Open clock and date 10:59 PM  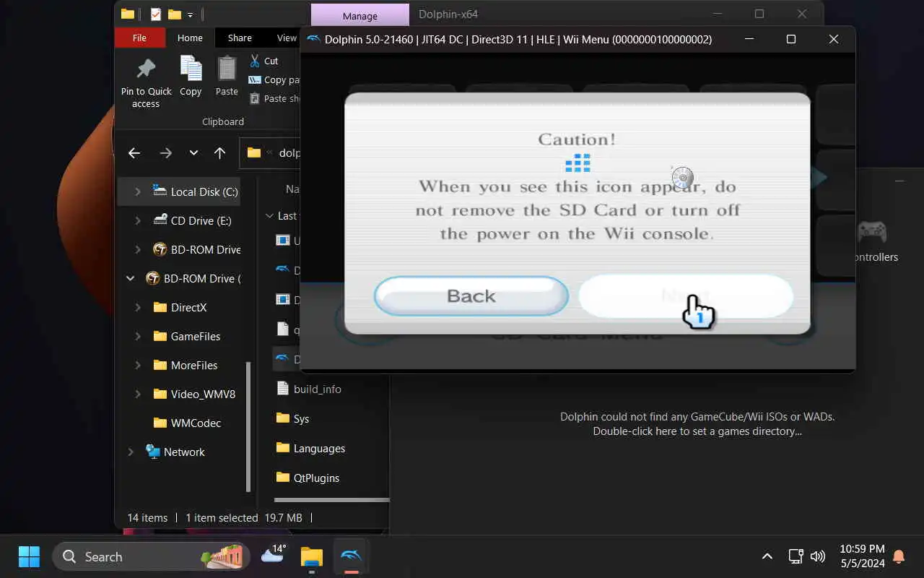pos(862,556)
